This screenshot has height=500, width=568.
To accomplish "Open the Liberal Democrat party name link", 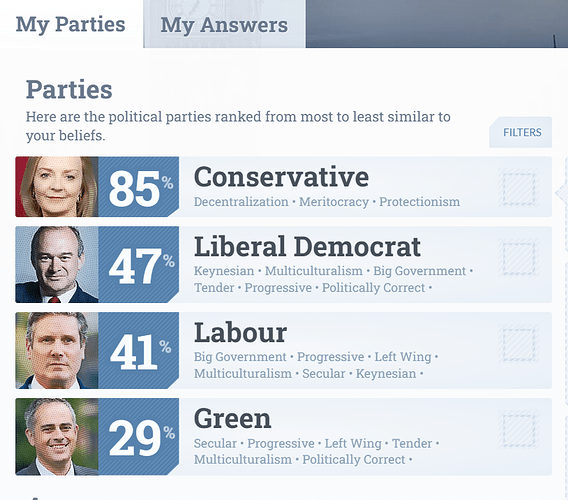I will coord(307,247).
